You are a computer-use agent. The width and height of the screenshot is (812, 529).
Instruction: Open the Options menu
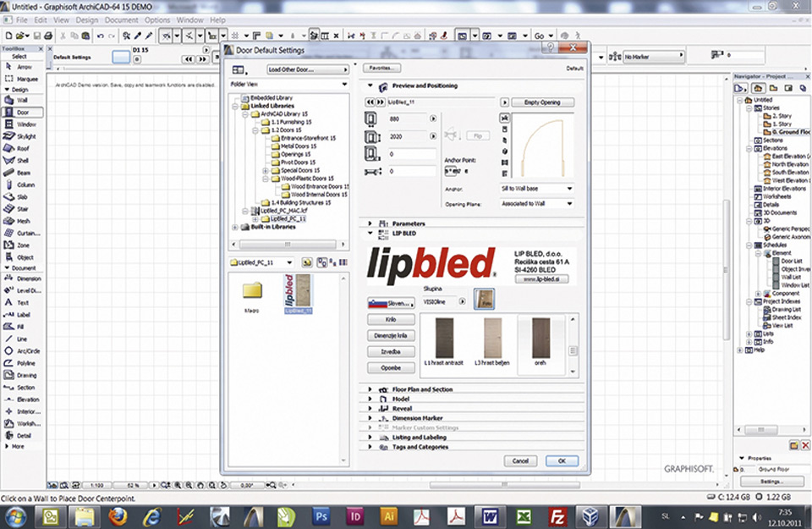(157, 20)
